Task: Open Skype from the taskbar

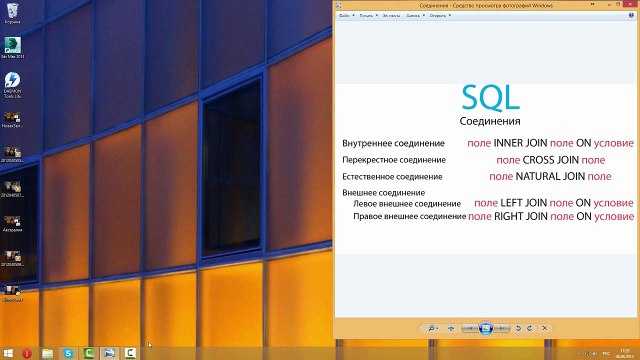Action: (x=68, y=353)
